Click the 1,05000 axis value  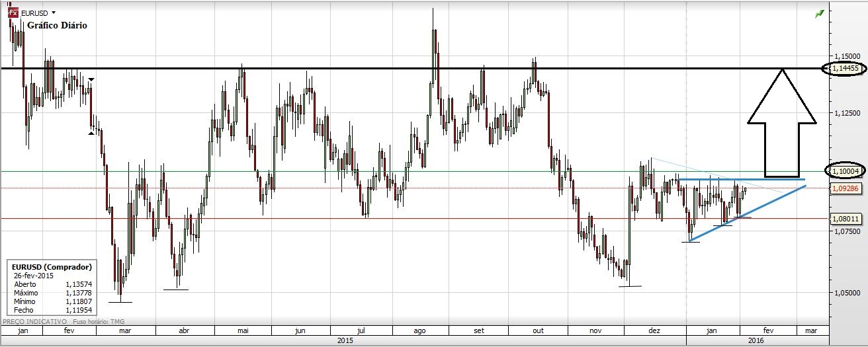point(846,291)
